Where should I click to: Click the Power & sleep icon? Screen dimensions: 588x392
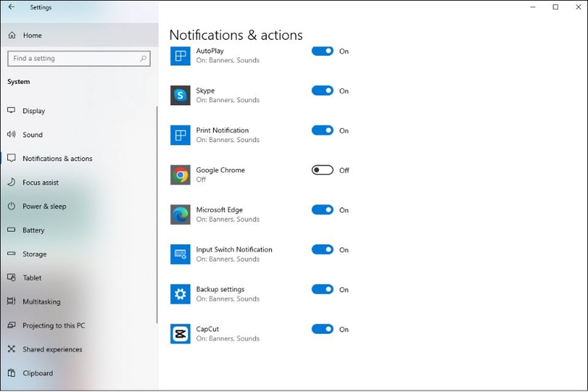tap(12, 206)
